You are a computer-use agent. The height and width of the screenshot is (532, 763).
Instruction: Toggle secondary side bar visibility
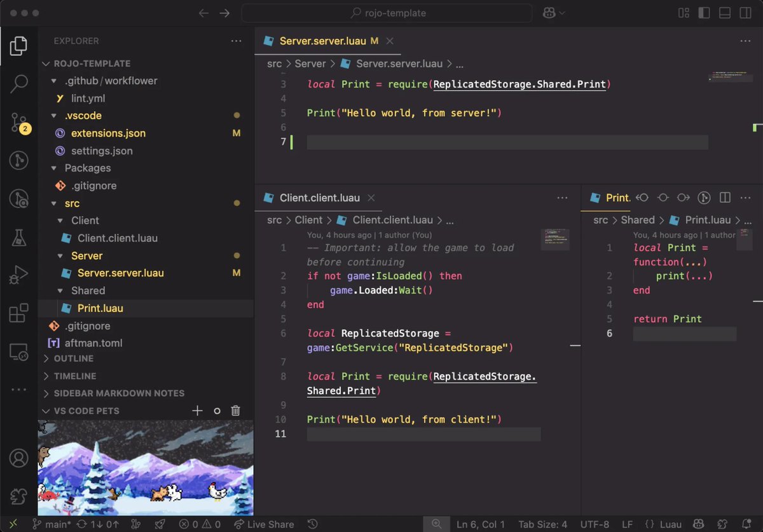[x=745, y=13]
